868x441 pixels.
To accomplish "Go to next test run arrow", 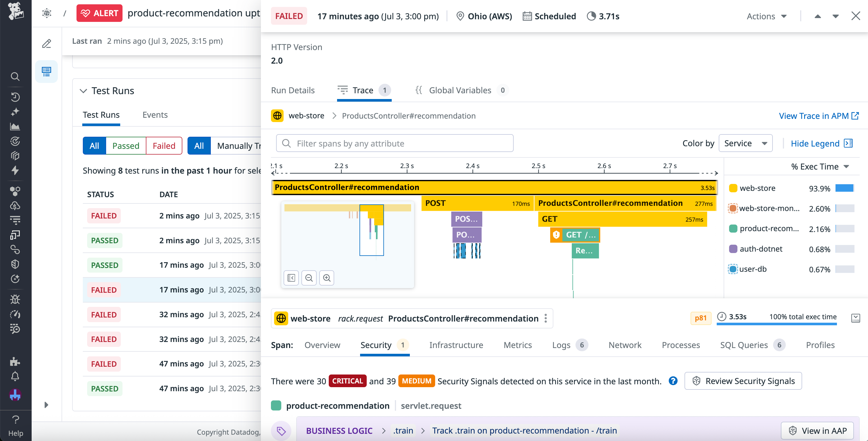I will point(835,16).
